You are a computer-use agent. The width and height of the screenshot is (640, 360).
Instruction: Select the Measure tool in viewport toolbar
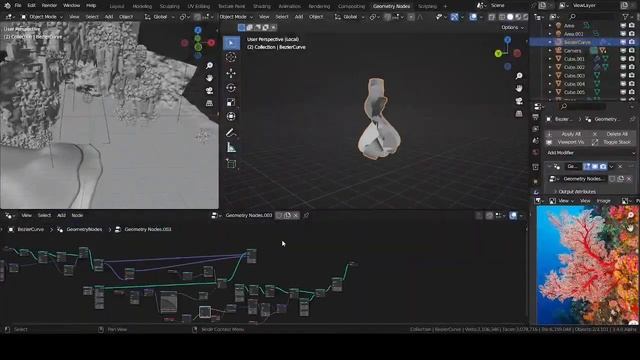pos(231,147)
